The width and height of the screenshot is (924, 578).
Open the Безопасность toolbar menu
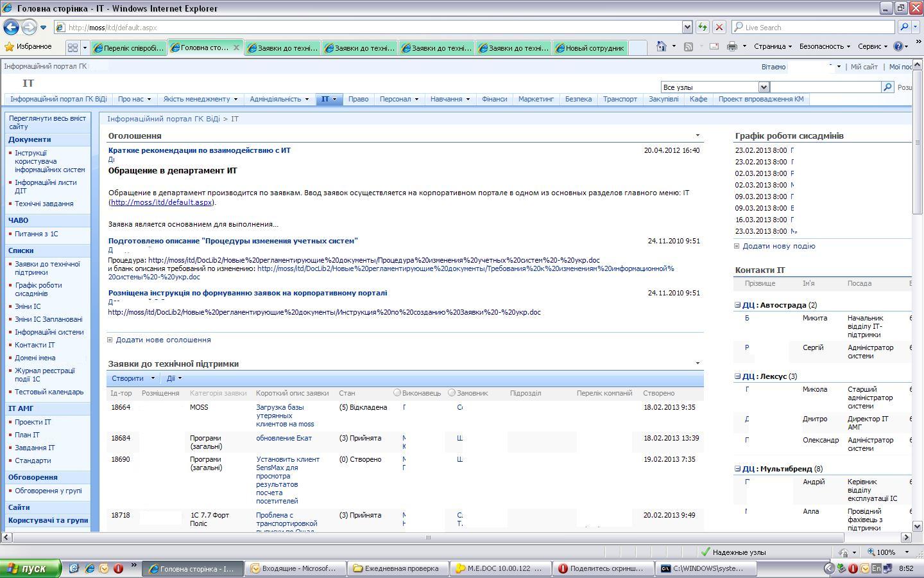click(x=825, y=46)
